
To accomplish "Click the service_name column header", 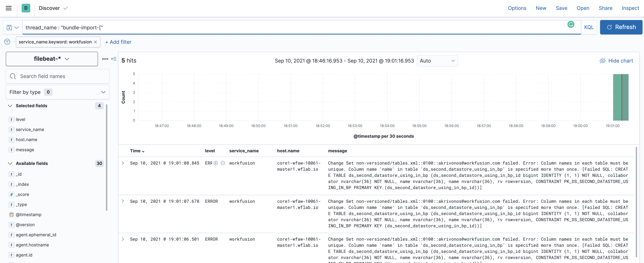I will pos(244,151).
